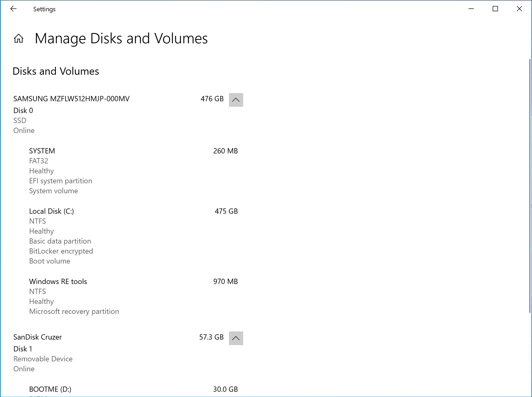
Task: Click the SYSTEM FAT32 volume
Action: tap(42, 151)
